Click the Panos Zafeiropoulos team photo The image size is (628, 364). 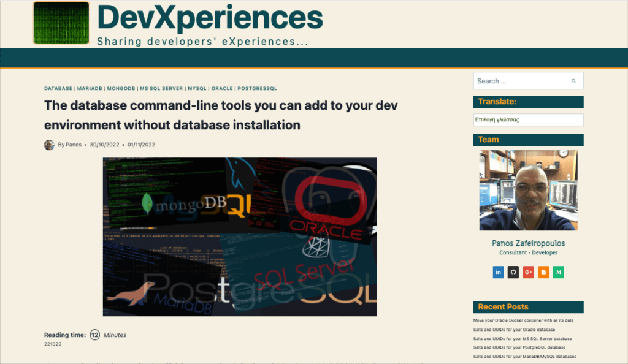[x=528, y=191]
